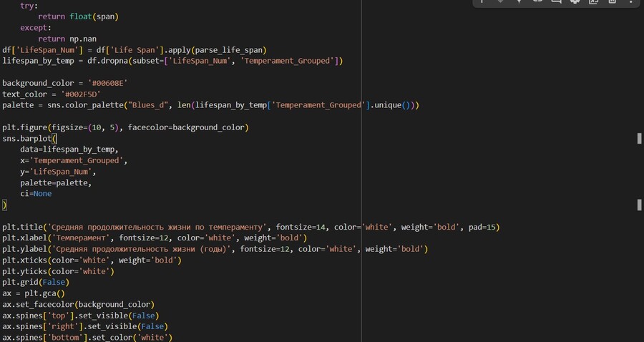Click the ax.spines['right'] line
The width and height of the screenshot is (644, 342).
pos(85,327)
